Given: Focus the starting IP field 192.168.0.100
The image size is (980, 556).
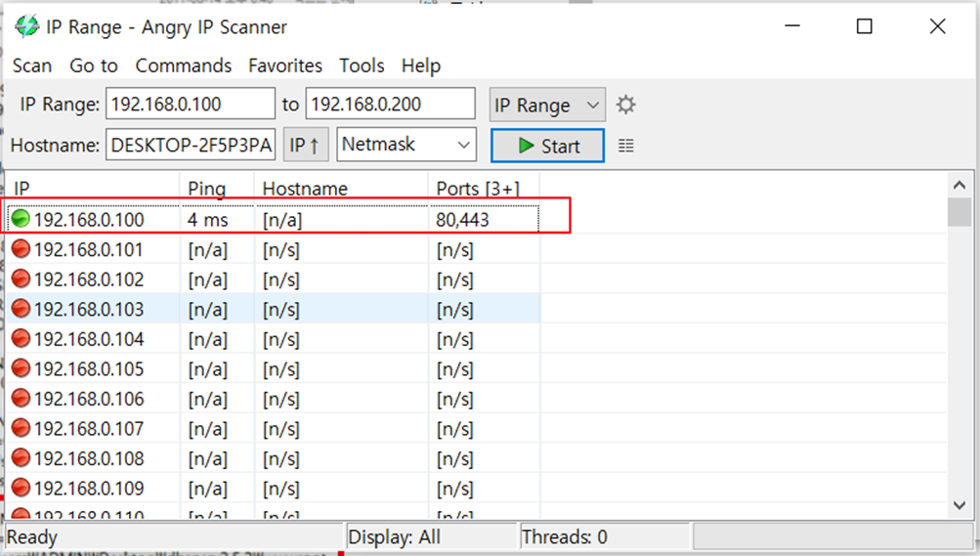Looking at the screenshot, I should pos(190,104).
